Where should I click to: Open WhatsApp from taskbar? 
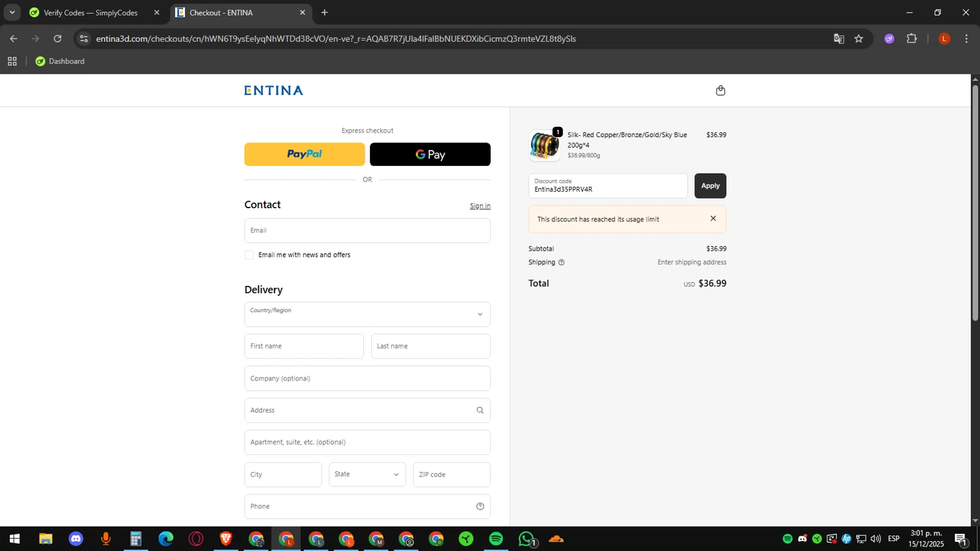click(527, 539)
